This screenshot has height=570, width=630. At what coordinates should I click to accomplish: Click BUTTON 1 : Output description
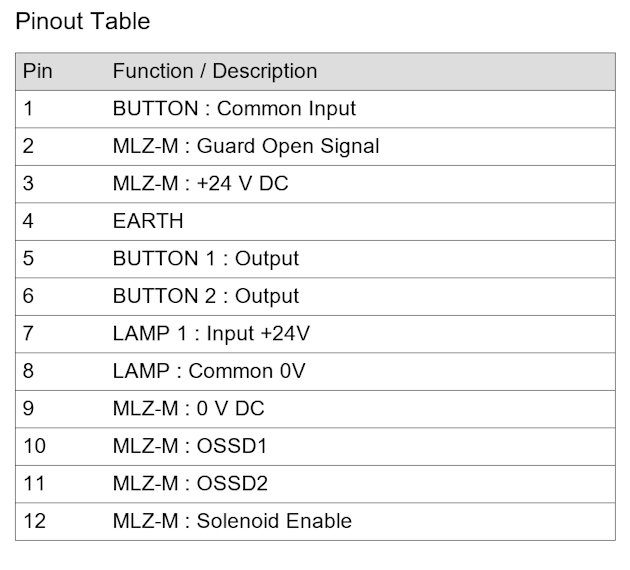[x=206, y=258]
